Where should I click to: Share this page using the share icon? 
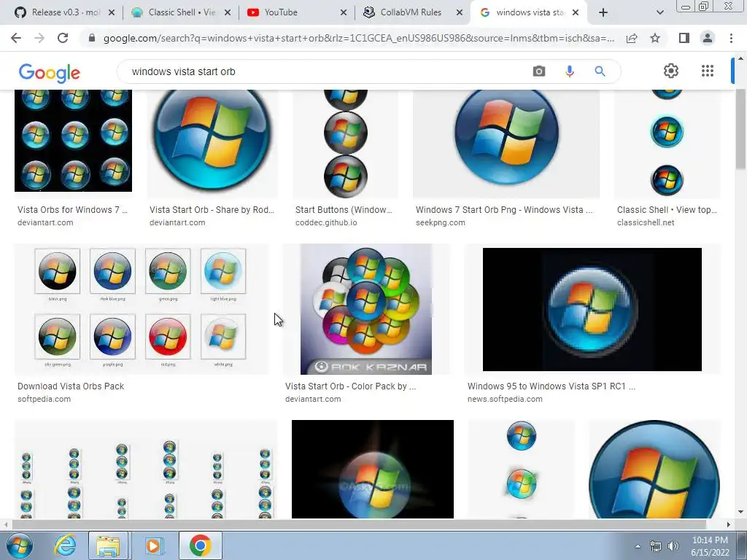[632, 38]
